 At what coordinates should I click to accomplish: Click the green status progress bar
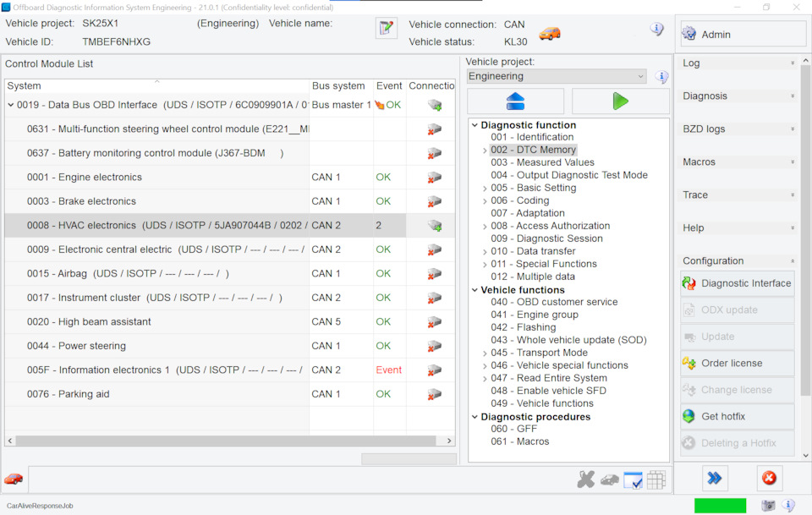[720, 505]
